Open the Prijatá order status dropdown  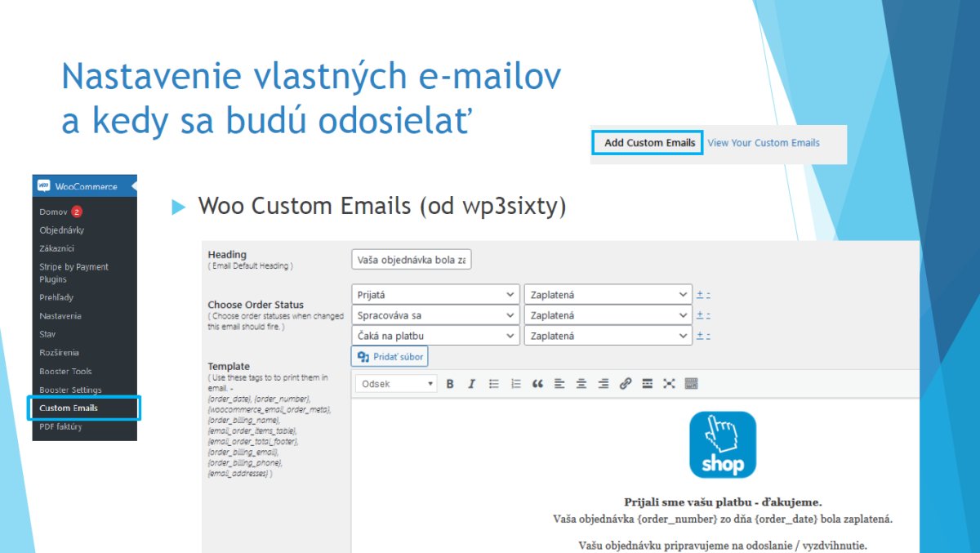tap(435, 294)
